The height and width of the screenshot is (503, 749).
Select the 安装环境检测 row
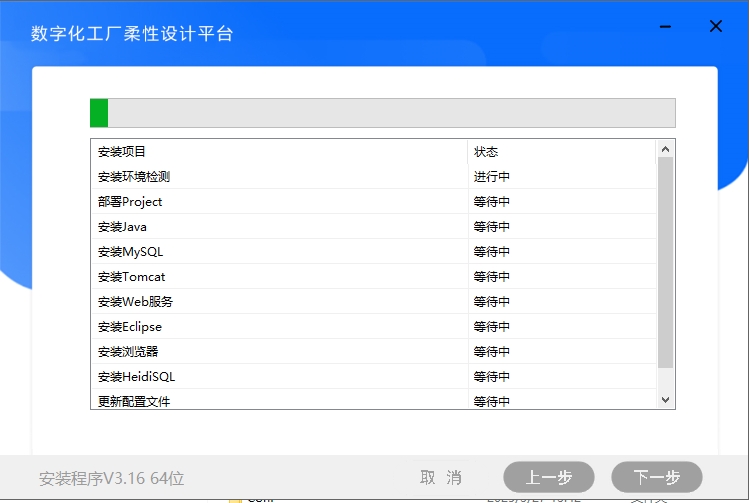point(374,176)
